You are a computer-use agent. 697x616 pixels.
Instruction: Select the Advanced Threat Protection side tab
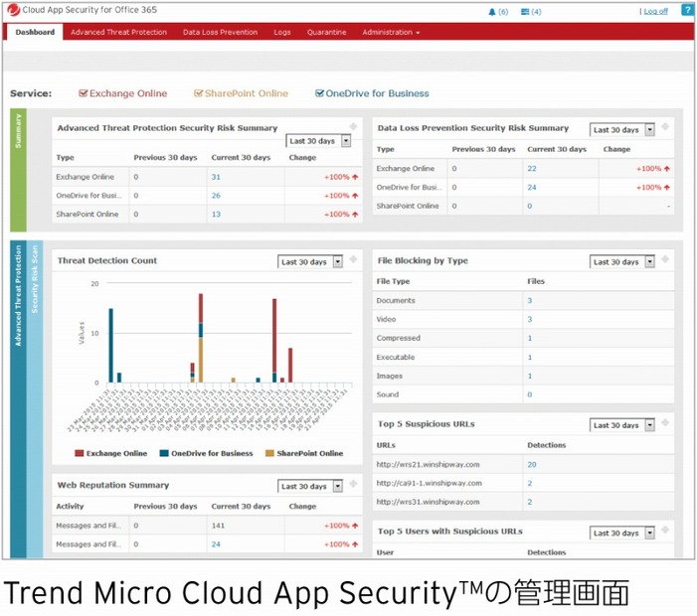coord(18,398)
